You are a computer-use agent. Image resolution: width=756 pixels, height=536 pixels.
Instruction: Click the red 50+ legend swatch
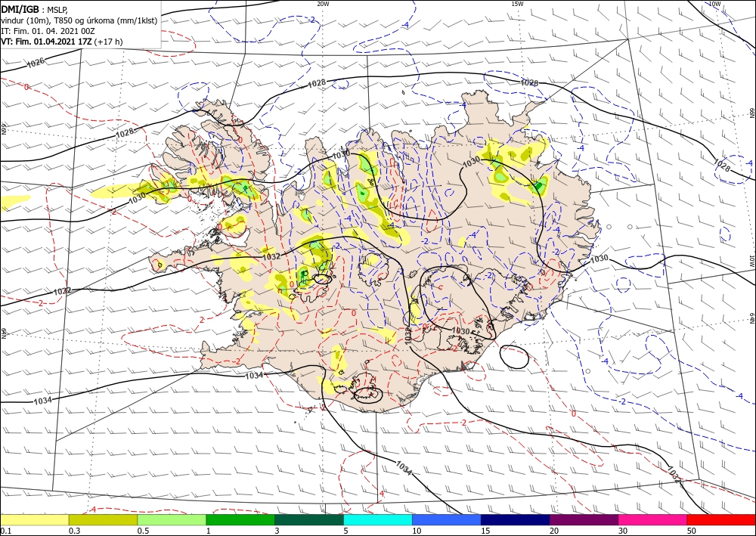point(721,519)
